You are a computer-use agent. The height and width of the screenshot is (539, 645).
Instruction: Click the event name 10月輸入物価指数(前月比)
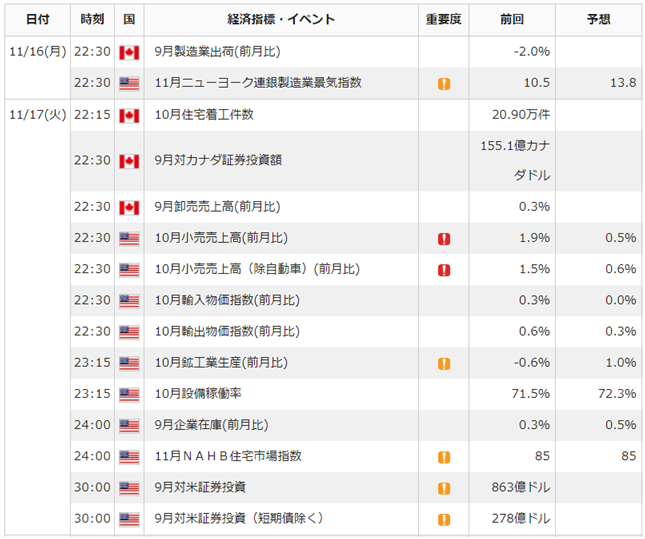point(227,300)
